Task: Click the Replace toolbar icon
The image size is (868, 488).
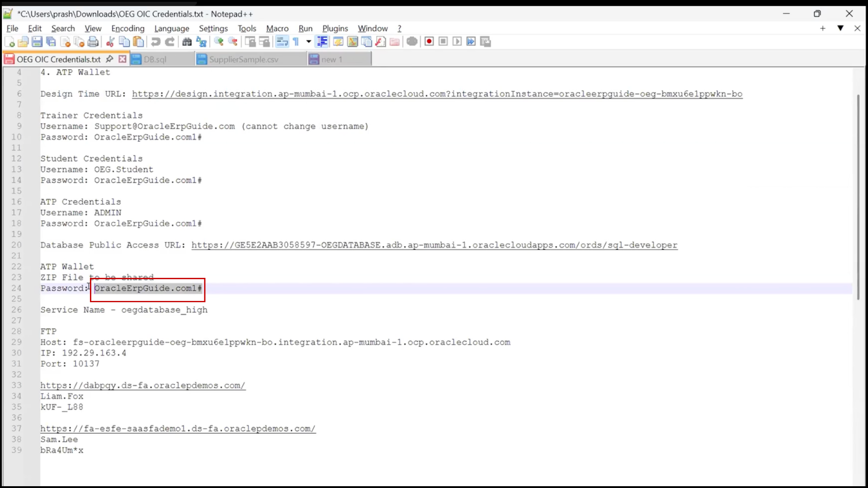Action: click(x=201, y=42)
